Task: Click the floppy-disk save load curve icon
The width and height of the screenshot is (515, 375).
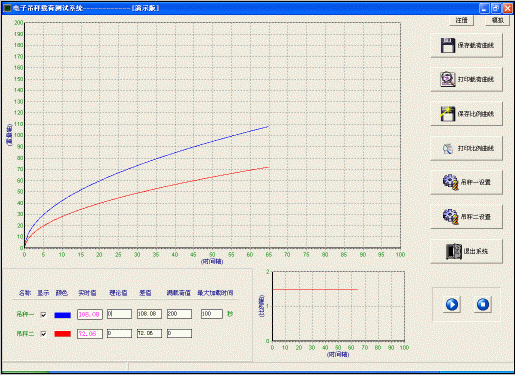Action: [x=448, y=45]
